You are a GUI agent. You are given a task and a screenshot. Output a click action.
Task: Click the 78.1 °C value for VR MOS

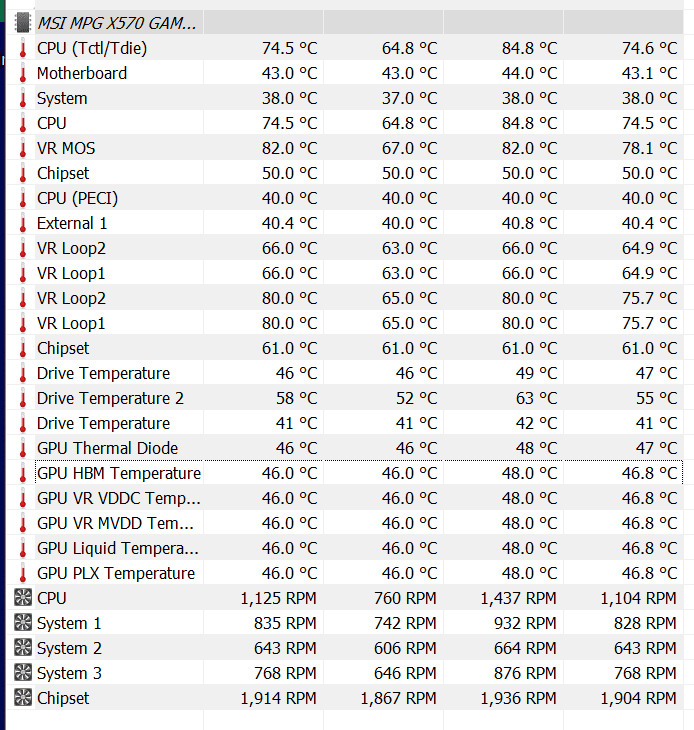click(x=649, y=148)
